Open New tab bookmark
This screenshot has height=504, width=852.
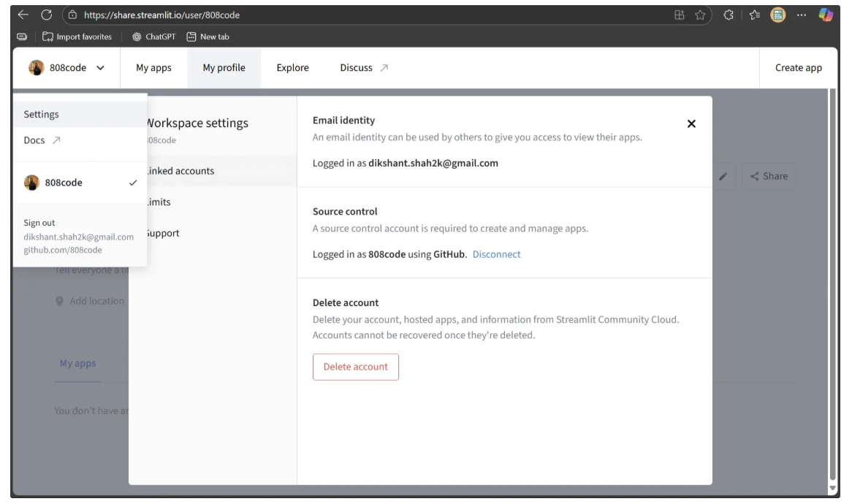point(208,37)
